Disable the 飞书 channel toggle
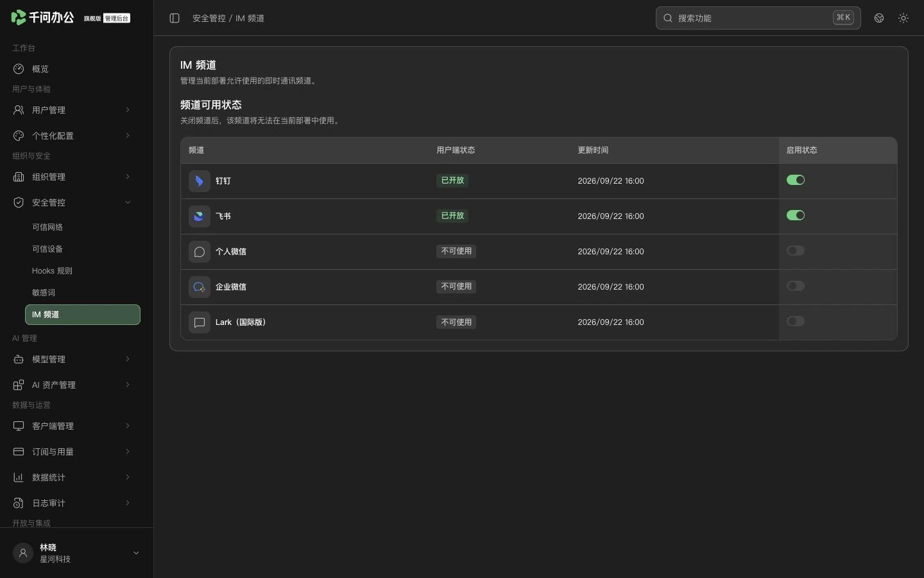Viewport: 924px width, 578px height. pos(796,215)
